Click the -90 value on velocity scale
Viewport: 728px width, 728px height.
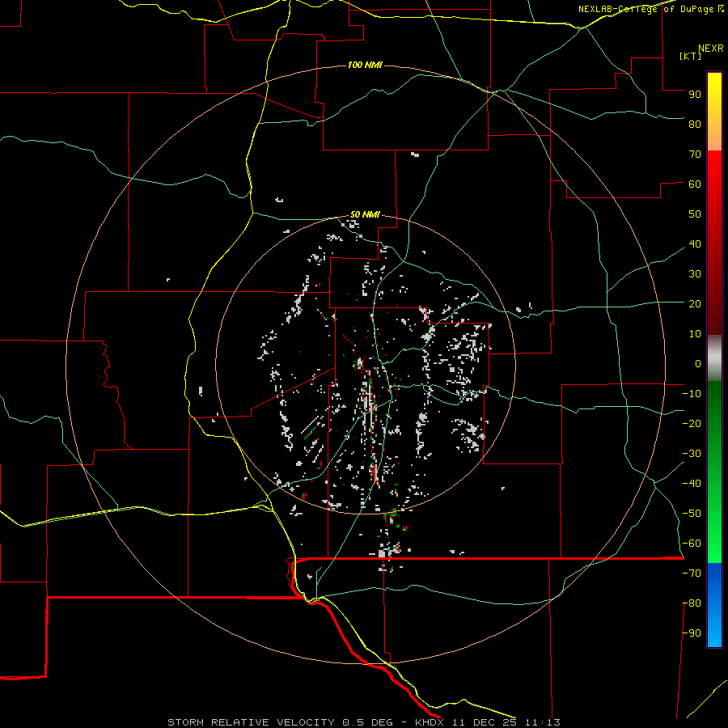(x=692, y=633)
